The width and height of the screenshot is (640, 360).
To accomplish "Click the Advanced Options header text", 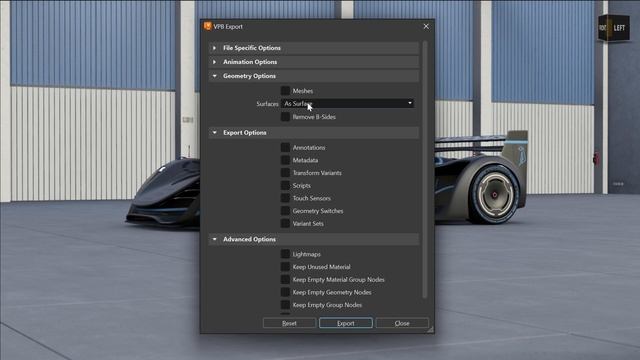I will pyautogui.click(x=249, y=239).
